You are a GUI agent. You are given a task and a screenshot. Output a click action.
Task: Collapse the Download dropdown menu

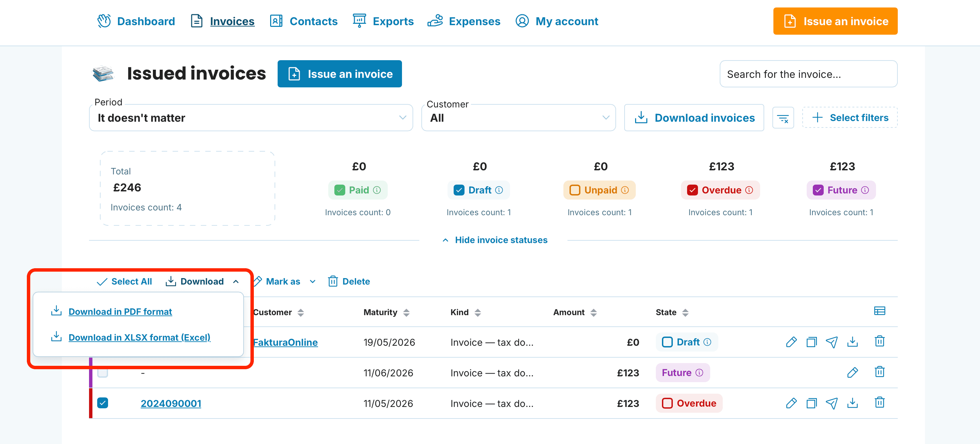pyautogui.click(x=202, y=281)
